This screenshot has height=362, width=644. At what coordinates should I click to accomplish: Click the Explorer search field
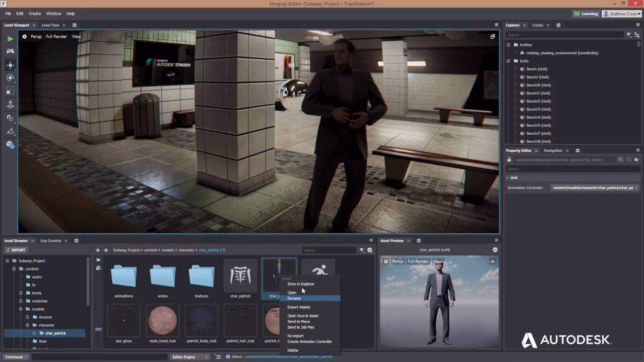click(x=565, y=35)
